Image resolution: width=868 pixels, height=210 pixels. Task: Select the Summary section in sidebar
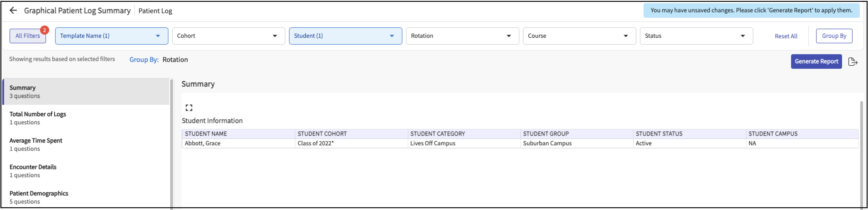click(86, 92)
